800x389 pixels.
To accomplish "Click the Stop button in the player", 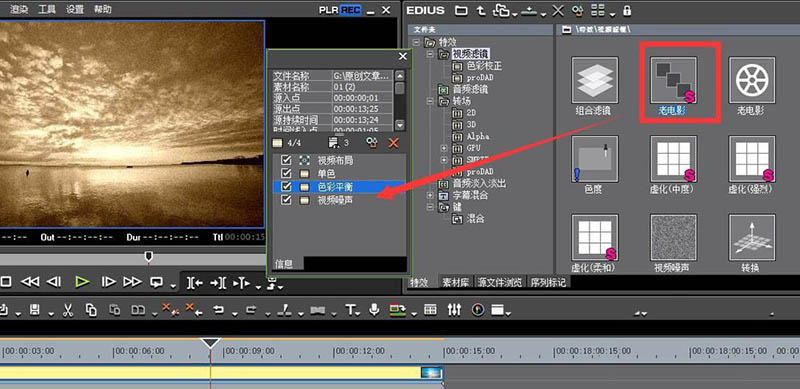I will pos(6,282).
